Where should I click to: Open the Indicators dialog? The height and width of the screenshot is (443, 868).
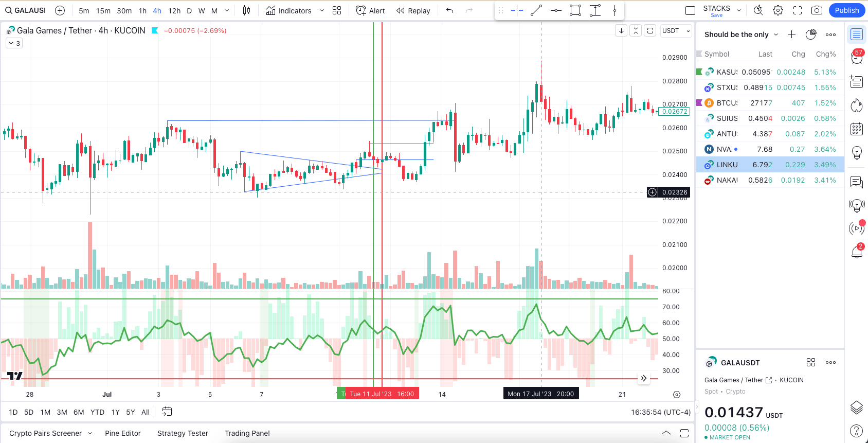[289, 11]
